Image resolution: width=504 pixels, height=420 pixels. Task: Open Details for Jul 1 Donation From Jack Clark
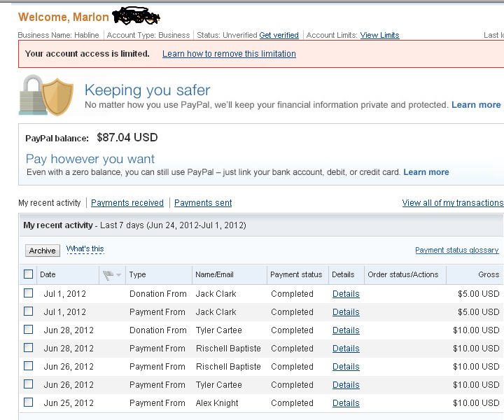[x=346, y=294]
